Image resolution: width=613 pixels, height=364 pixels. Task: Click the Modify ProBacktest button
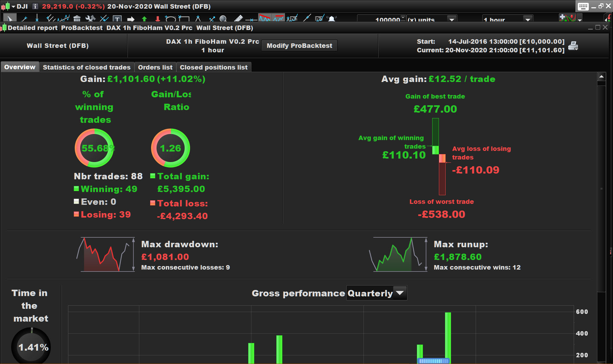pos(299,46)
